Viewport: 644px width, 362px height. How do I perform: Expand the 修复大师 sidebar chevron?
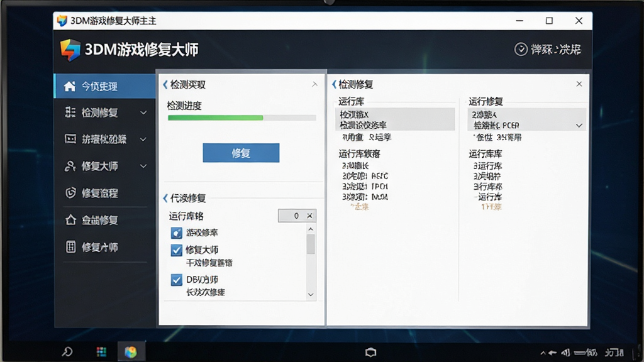(x=143, y=166)
